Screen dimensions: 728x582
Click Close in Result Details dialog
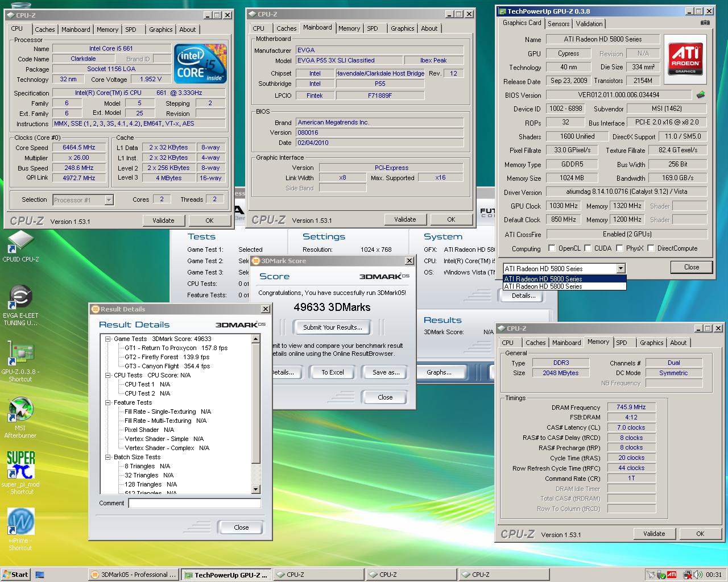(241, 527)
